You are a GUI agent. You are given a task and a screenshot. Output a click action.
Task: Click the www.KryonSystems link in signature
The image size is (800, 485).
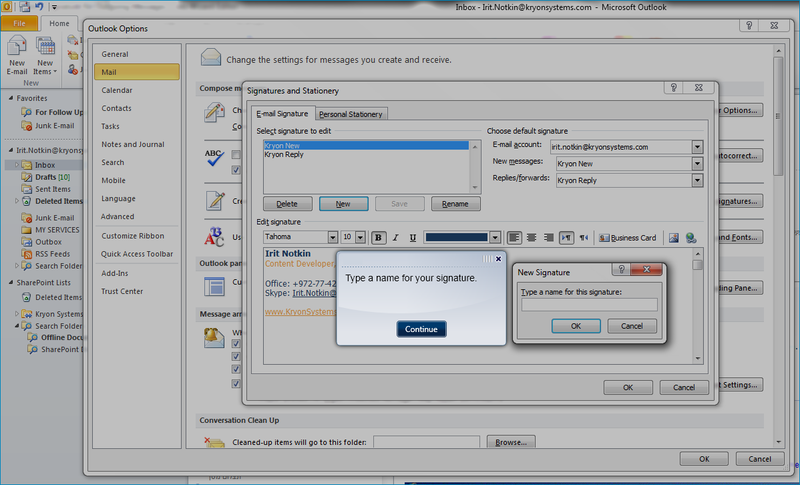(300, 312)
